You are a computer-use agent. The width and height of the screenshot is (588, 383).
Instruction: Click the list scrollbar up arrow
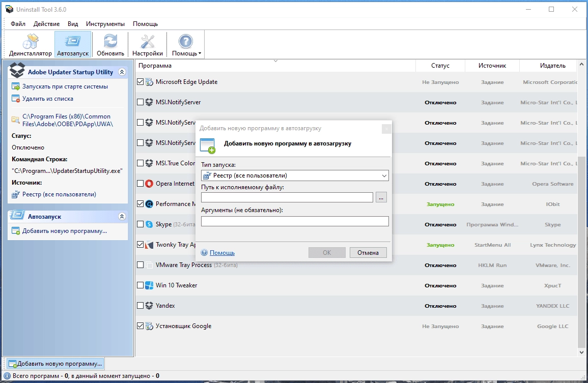click(x=581, y=64)
